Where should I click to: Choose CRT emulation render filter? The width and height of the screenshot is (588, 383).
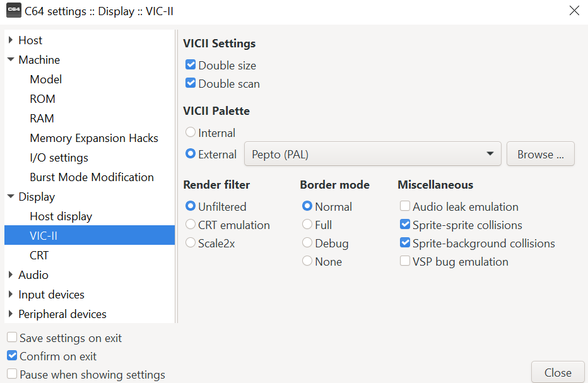[x=191, y=225]
